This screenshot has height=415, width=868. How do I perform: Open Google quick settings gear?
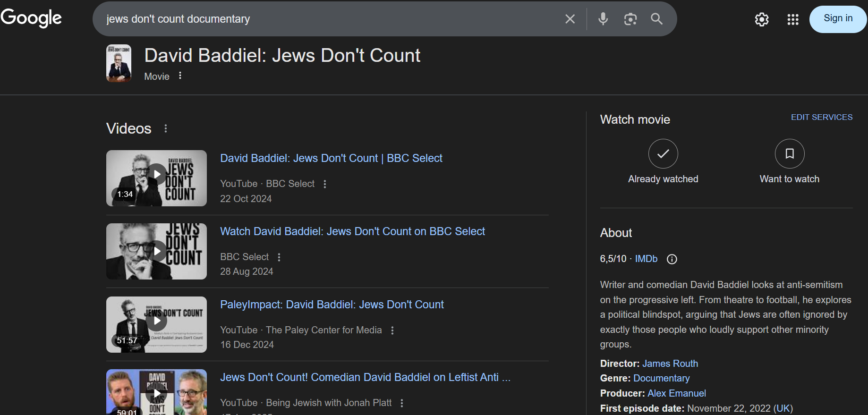pos(762,19)
